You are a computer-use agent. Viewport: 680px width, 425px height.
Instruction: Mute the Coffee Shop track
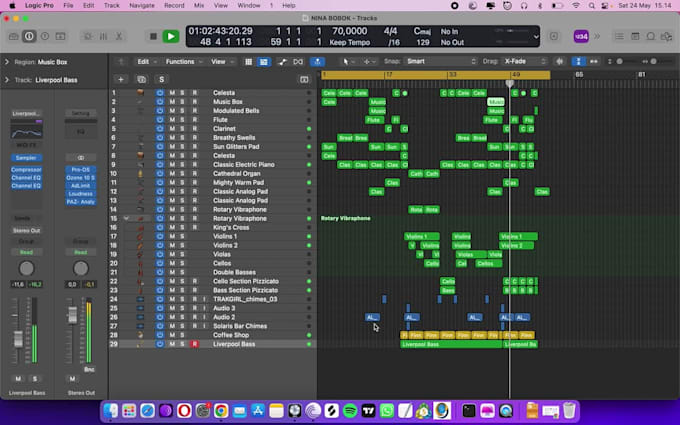172,335
